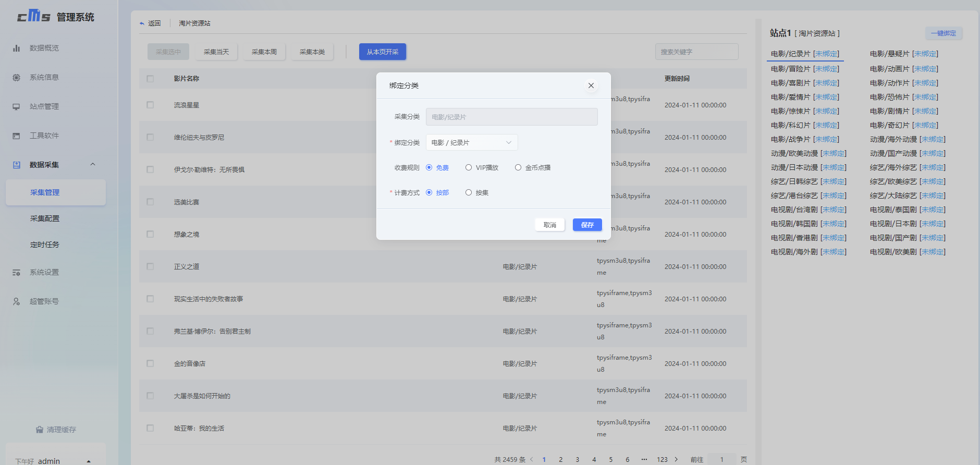The image size is (980, 465).
Task: Click the 系统信息 chip icon
Action: click(x=16, y=77)
